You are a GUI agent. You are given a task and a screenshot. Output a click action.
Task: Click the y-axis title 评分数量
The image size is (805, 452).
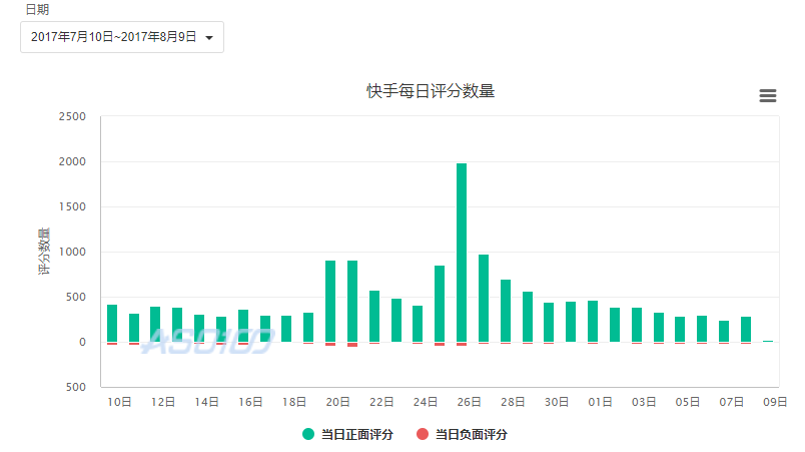click(44, 251)
